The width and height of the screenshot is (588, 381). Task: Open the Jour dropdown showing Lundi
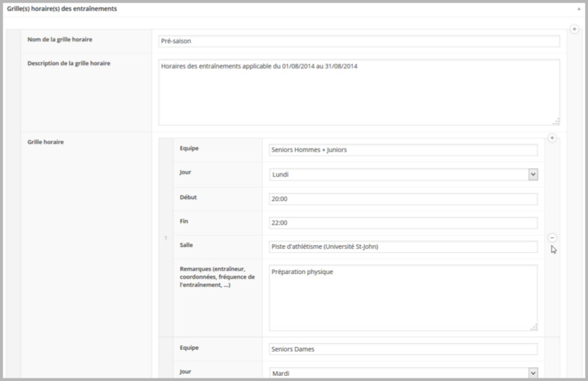[403, 175]
